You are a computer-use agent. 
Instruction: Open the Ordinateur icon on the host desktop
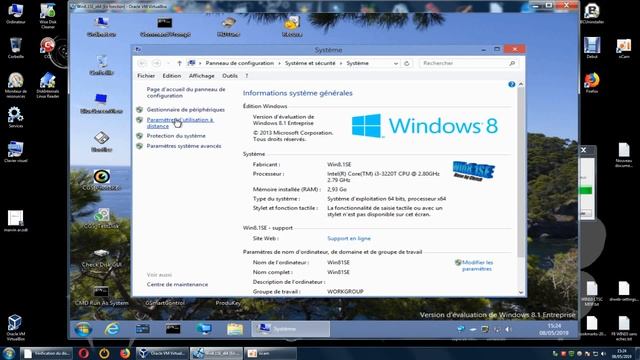[x=16, y=13]
